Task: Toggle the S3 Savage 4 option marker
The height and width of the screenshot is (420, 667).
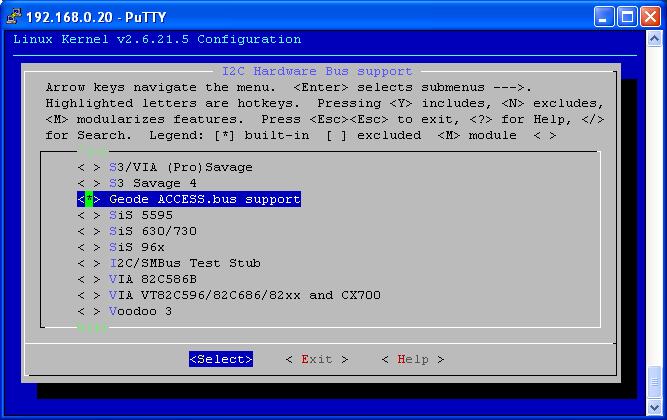Action: coord(89,183)
